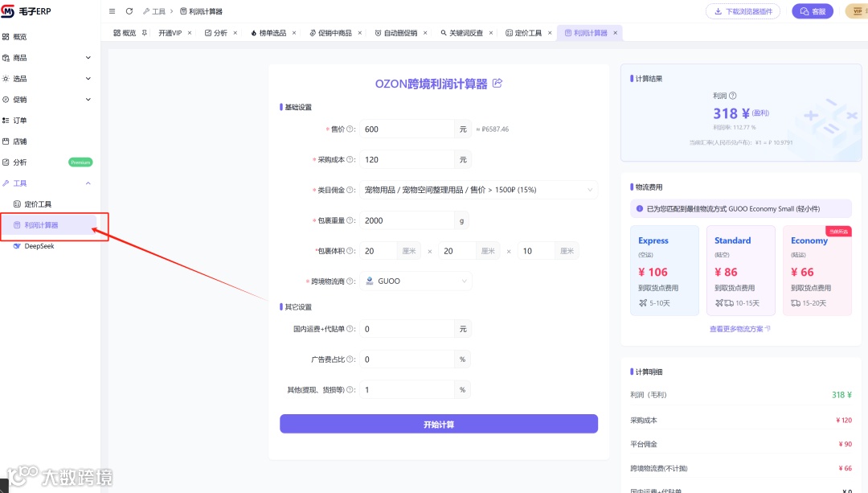868x493 pixels.
Task: Select 利润计算器 in the sidebar
Action: [x=48, y=225]
